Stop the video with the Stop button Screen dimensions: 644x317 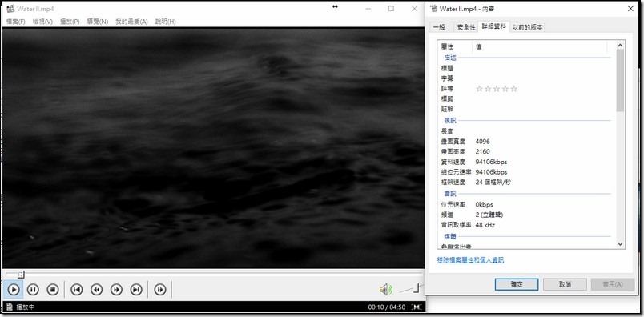pyautogui.click(x=53, y=290)
